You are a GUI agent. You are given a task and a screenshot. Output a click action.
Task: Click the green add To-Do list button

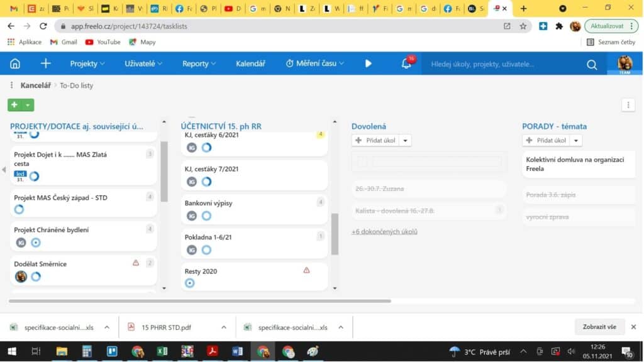coord(14,105)
